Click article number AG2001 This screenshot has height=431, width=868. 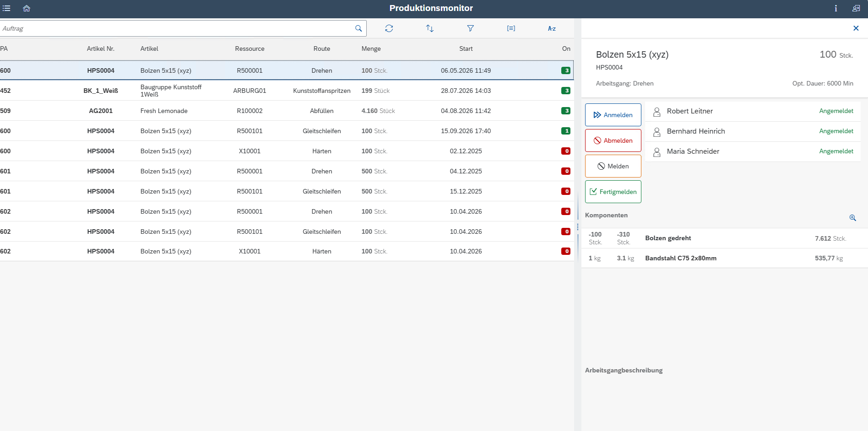tap(101, 111)
